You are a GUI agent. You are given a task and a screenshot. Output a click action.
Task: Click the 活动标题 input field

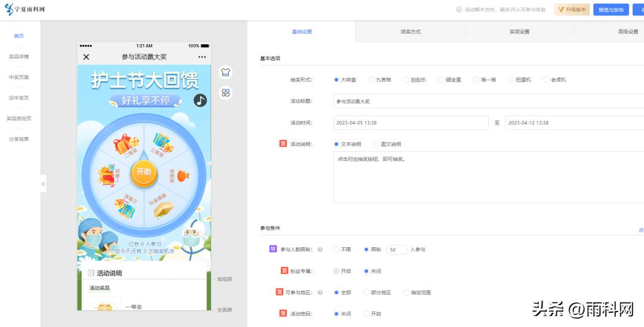click(488, 101)
